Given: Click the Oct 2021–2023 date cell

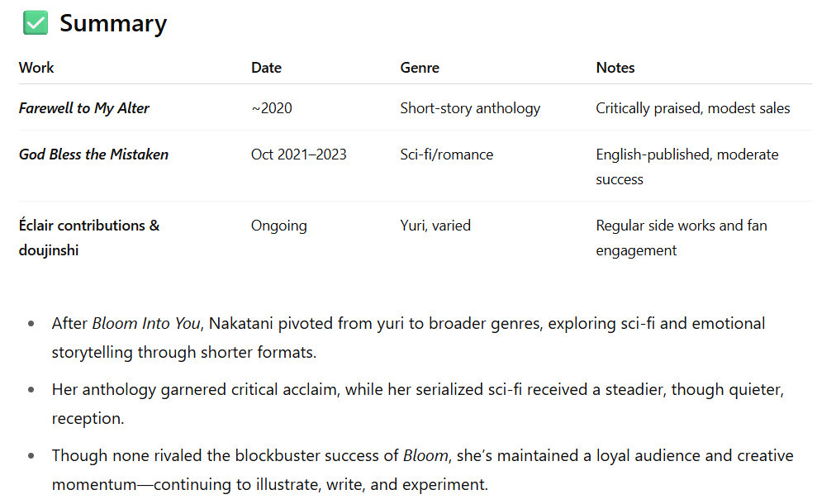Looking at the screenshot, I should click(x=298, y=155).
